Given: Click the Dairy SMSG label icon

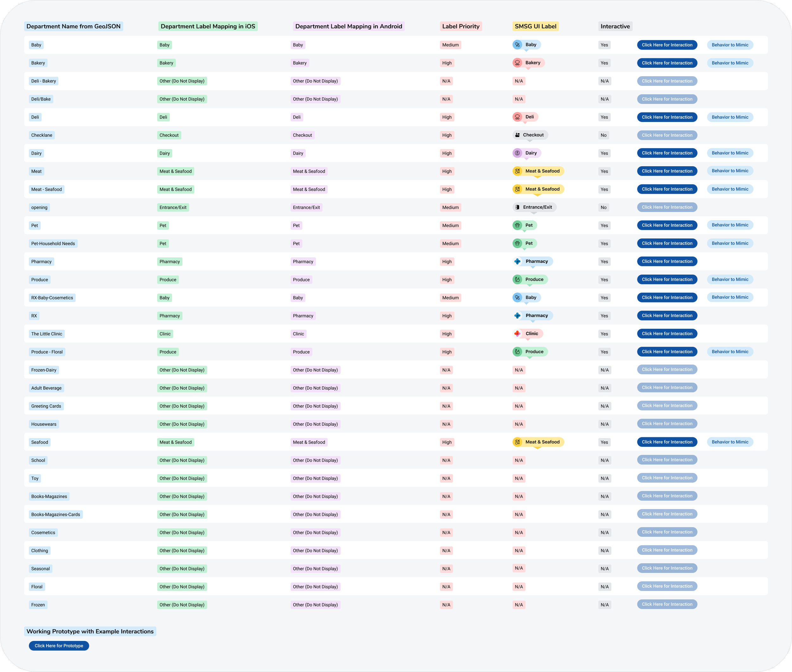Looking at the screenshot, I should pos(517,153).
